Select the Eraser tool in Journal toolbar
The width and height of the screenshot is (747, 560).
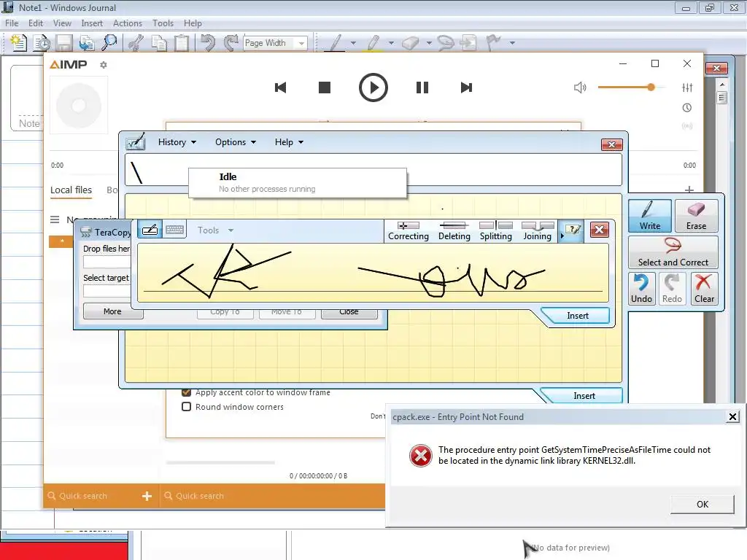pos(410,43)
